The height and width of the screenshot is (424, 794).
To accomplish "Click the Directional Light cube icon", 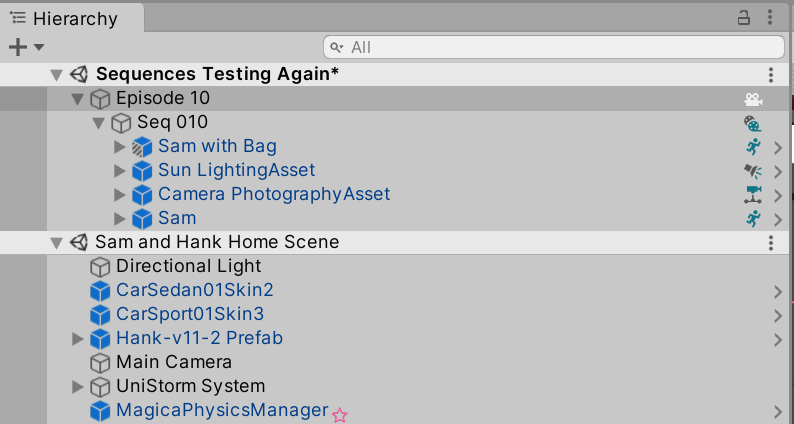I will 100,267.
